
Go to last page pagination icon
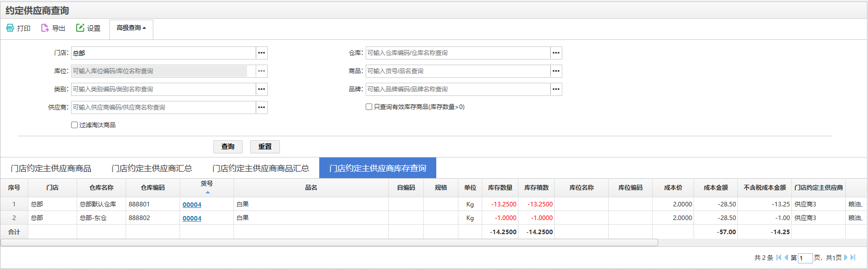pyautogui.click(x=853, y=257)
